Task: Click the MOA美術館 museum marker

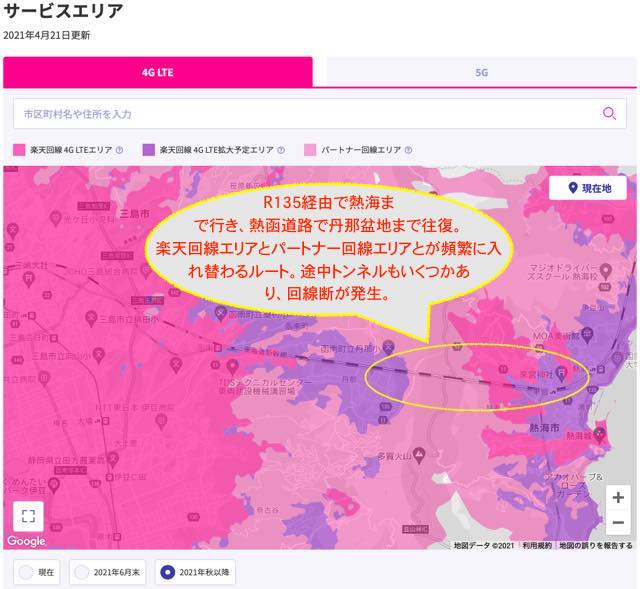Action: pyautogui.click(x=587, y=335)
